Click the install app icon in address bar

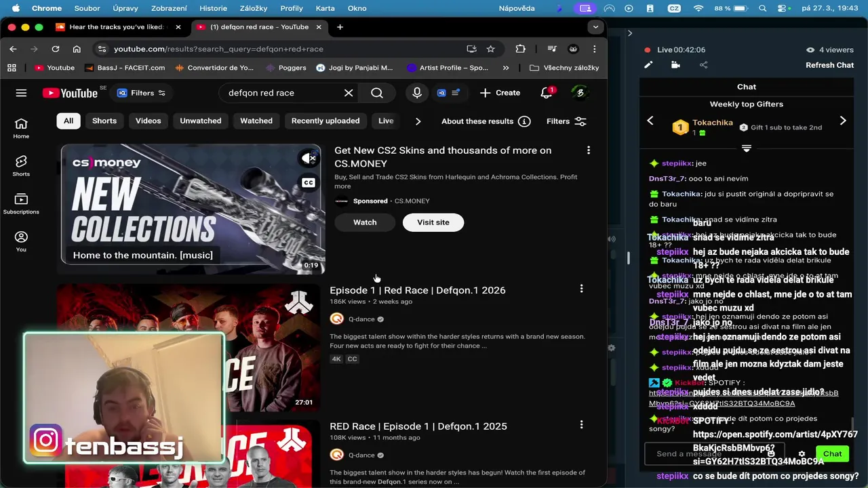pos(471,49)
